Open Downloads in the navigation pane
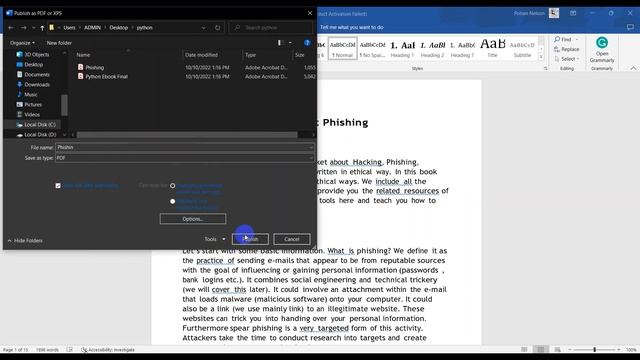The image size is (640, 360). 33,84
